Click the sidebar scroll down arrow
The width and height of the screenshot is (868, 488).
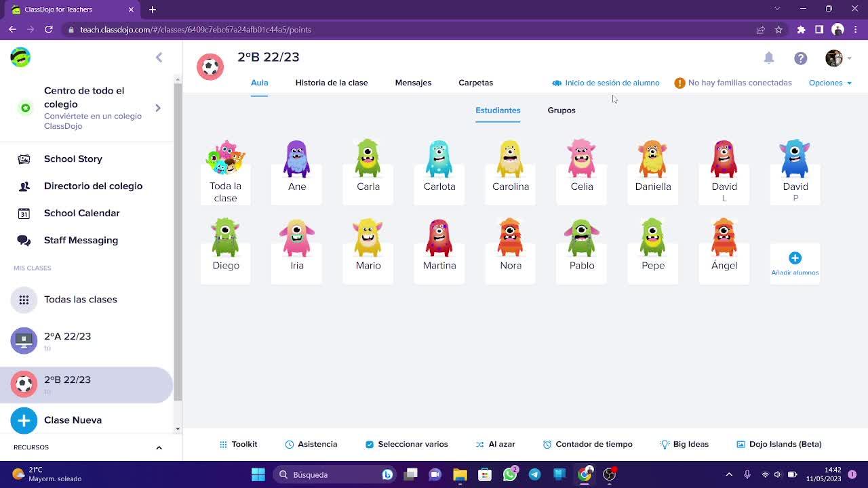pos(178,429)
